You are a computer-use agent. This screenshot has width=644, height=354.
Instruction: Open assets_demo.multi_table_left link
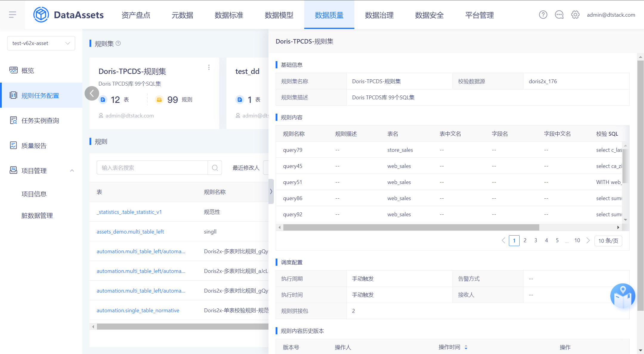(130, 231)
